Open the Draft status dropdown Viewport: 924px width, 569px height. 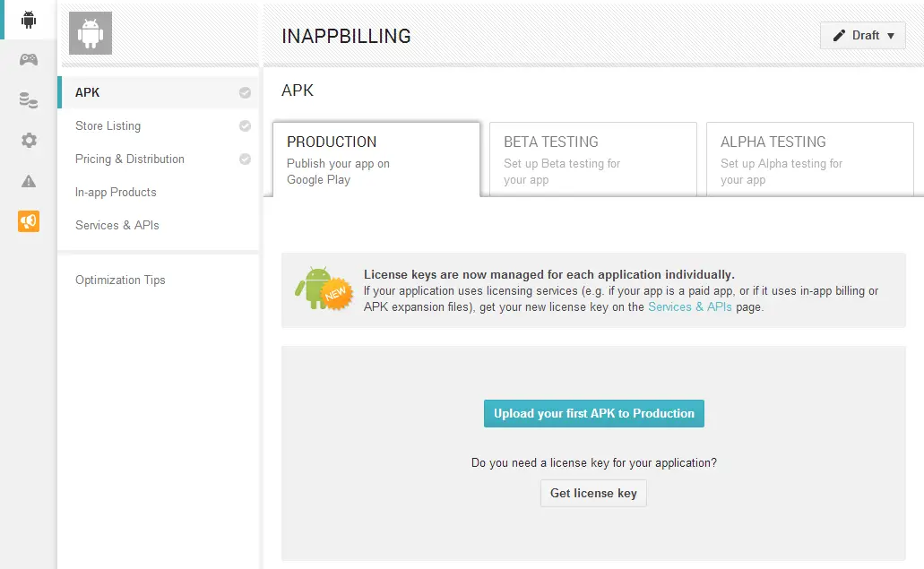click(x=862, y=36)
